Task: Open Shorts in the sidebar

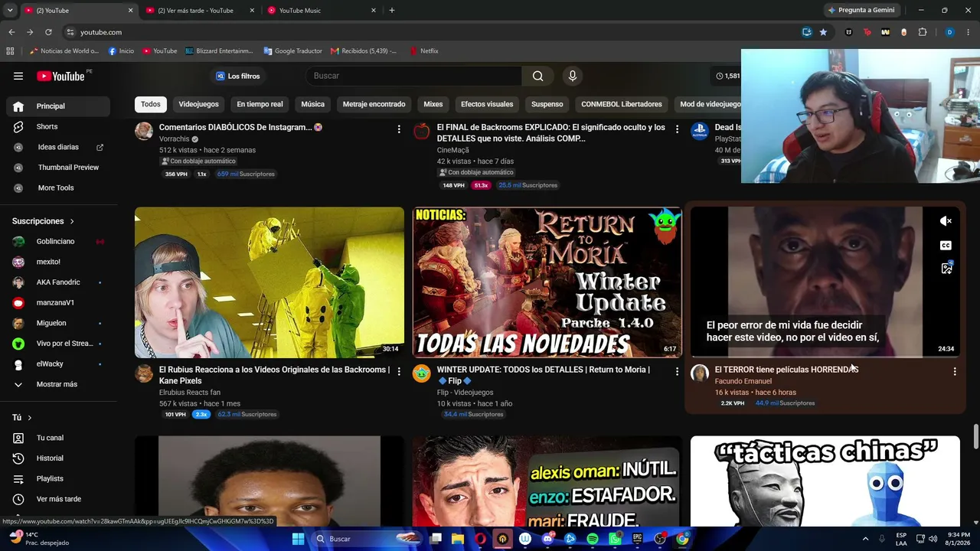Action: pos(58,126)
